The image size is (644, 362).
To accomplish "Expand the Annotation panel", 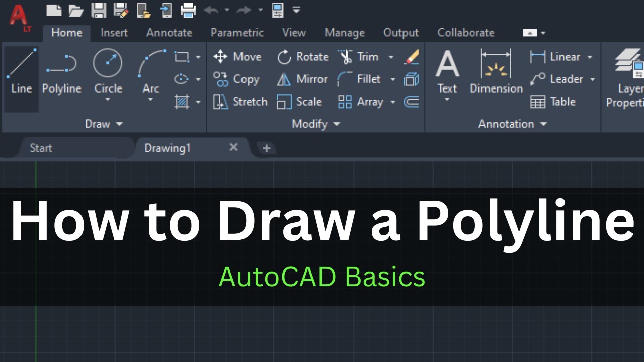I will [x=512, y=124].
